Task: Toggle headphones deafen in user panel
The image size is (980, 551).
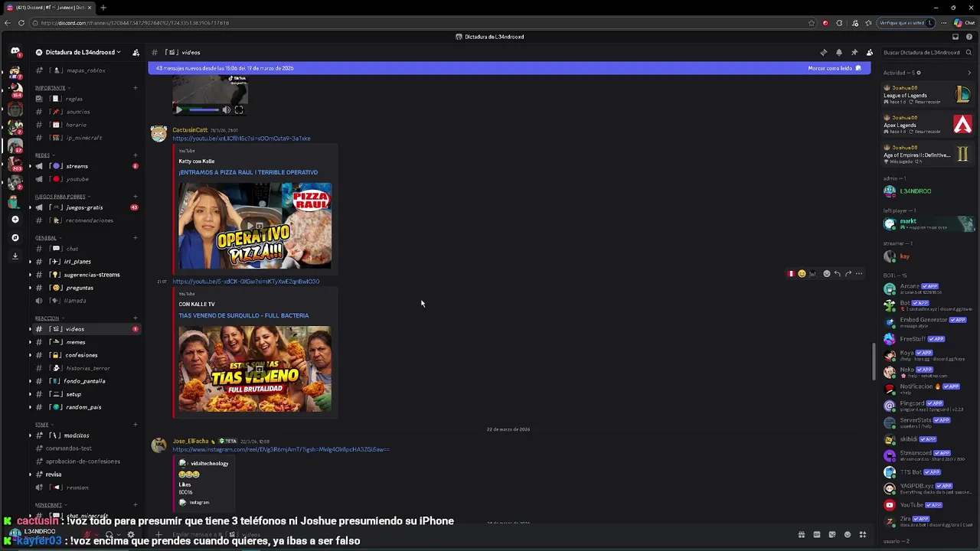Action: tap(109, 535)
